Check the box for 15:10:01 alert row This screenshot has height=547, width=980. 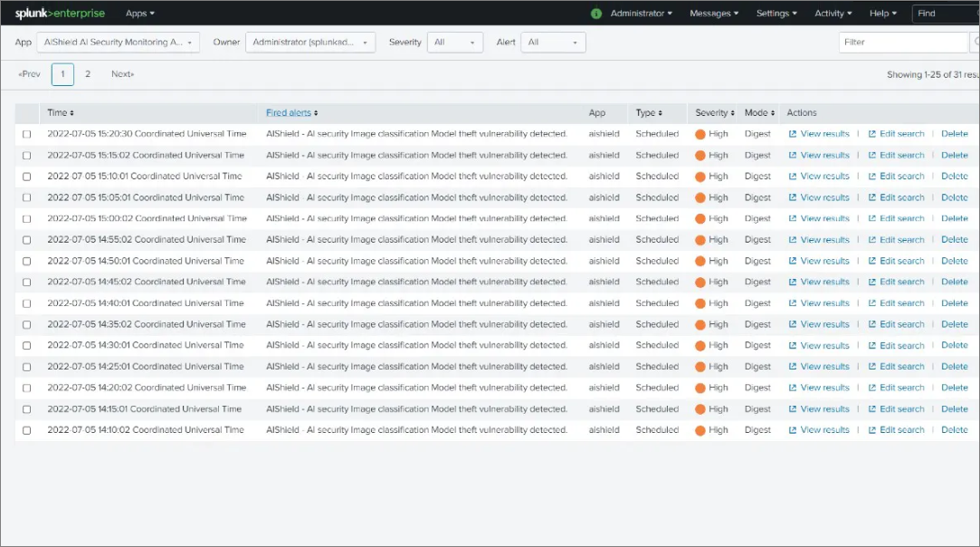click(27, 177)
